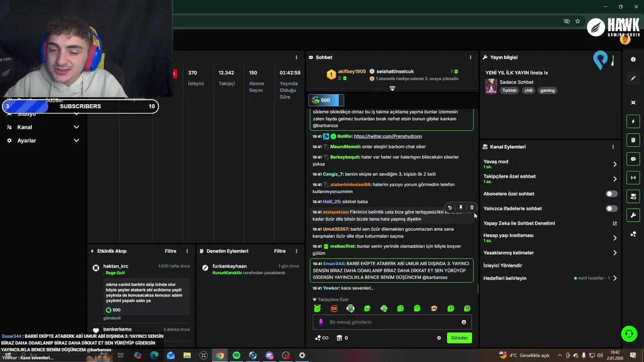The width and height of the screenshot is (644, 362).
Task: Insert the red angry face emote
Action: [x=334, y=308]
